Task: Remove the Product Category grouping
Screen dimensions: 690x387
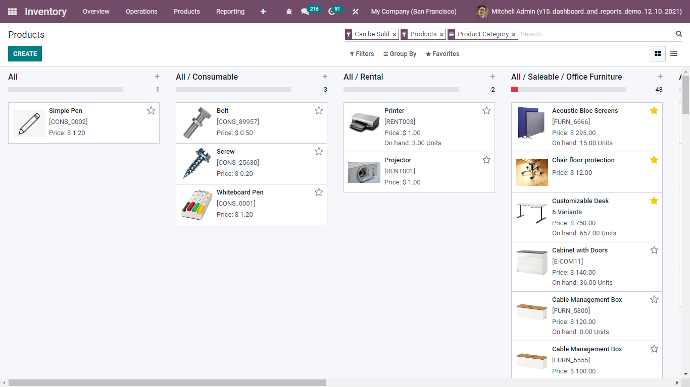Action: coord(513,34)
